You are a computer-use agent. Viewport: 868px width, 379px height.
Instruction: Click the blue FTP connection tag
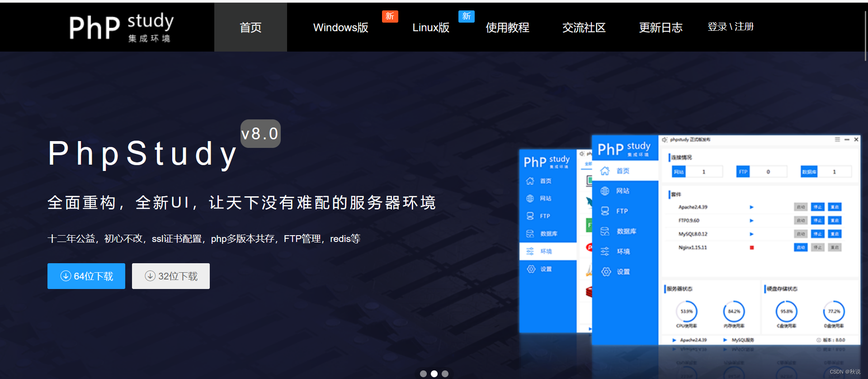pyautogui.click(x=743, y=172)
